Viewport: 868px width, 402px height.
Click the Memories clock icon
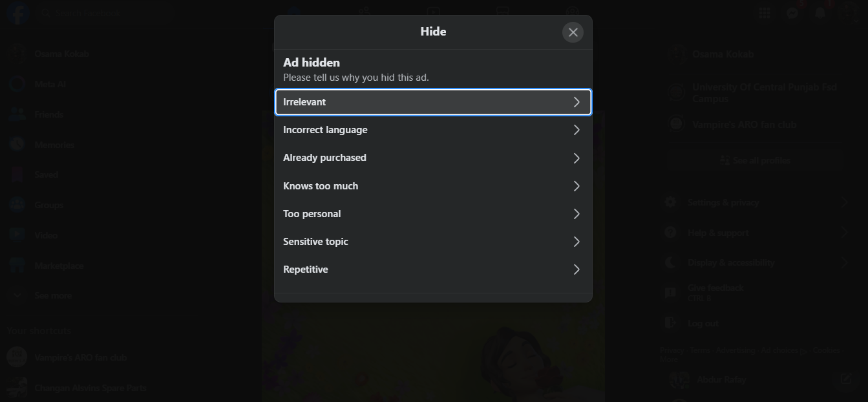coord(17,145)
